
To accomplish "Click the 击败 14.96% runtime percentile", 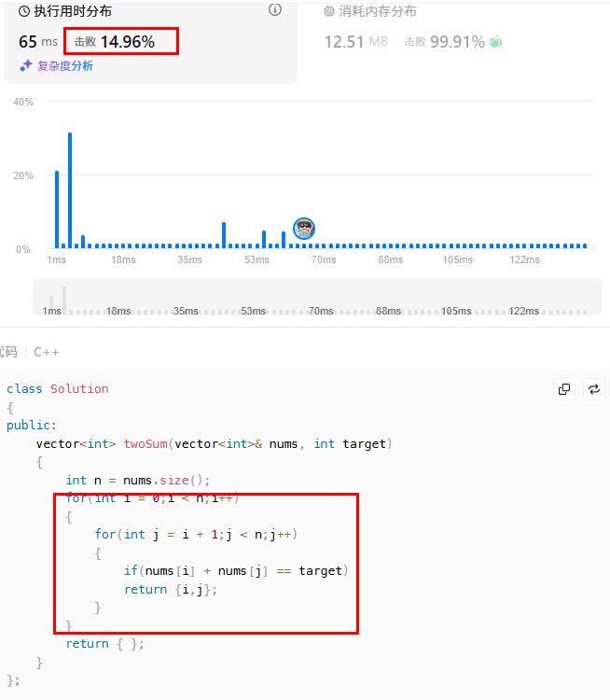I will tap(119, 42).
